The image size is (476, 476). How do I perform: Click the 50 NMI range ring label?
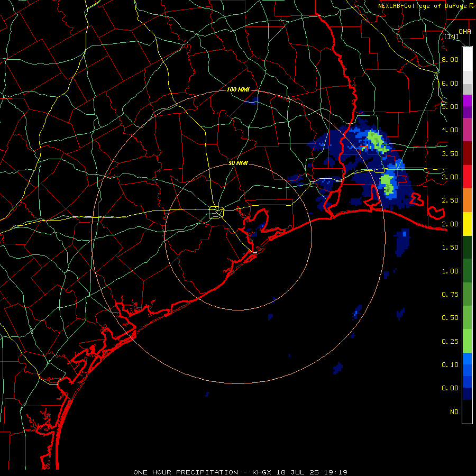pos(238,163)
